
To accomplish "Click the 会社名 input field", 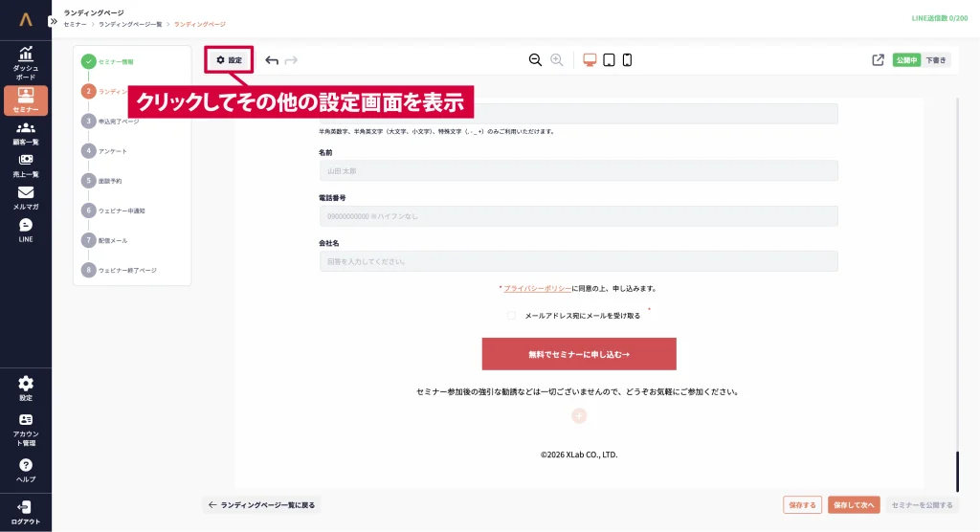I will [579, 261].
